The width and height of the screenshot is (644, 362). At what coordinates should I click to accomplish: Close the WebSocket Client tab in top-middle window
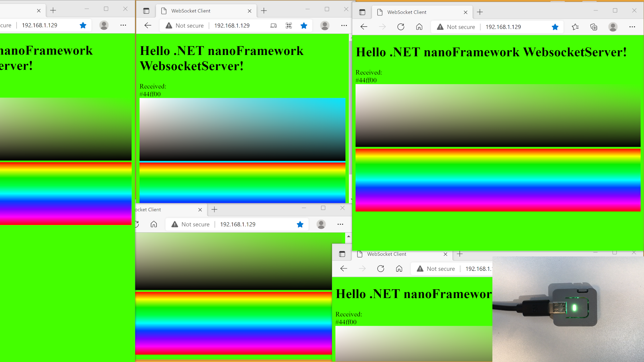(250, 11)
